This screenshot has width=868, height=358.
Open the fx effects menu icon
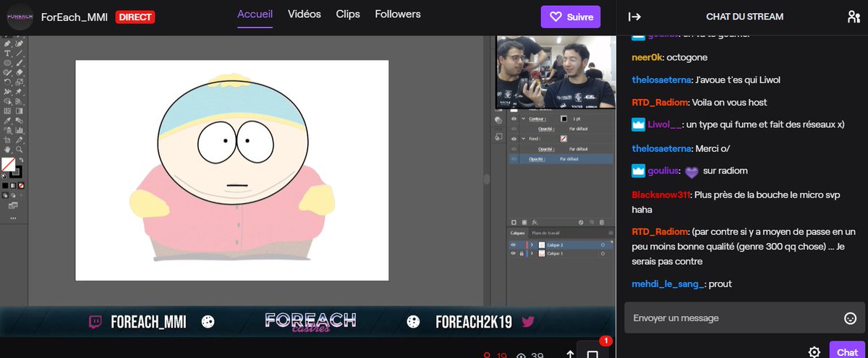pyautogui.click(x=535, y=223)
